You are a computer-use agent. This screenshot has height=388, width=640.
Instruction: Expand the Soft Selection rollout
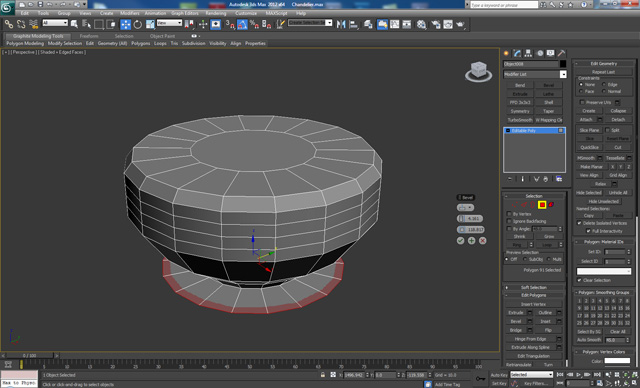click(x=533, y=287)
